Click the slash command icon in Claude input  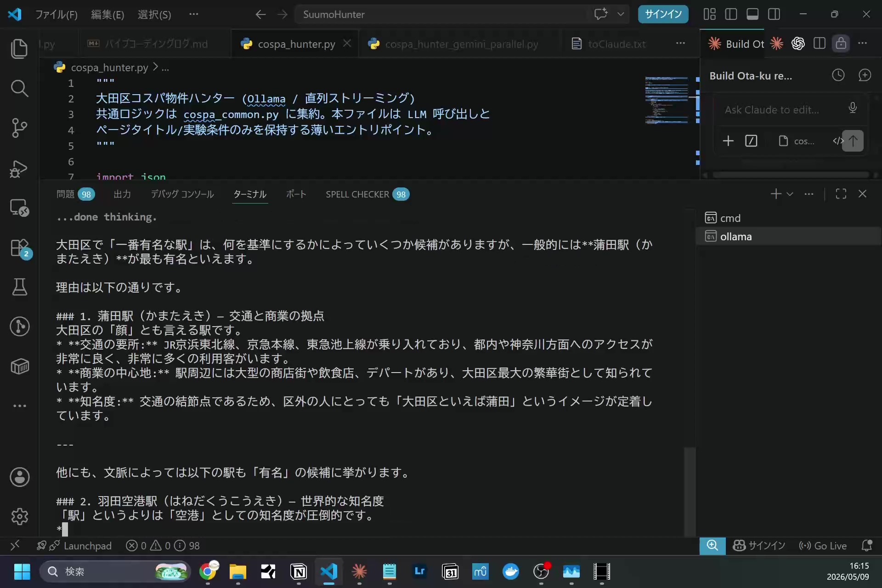[751, 141]
